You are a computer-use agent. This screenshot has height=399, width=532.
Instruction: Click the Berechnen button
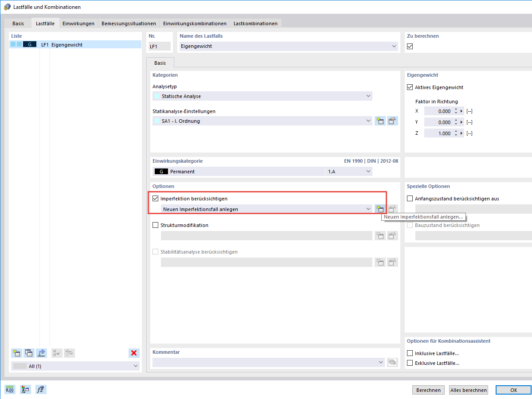428,390
